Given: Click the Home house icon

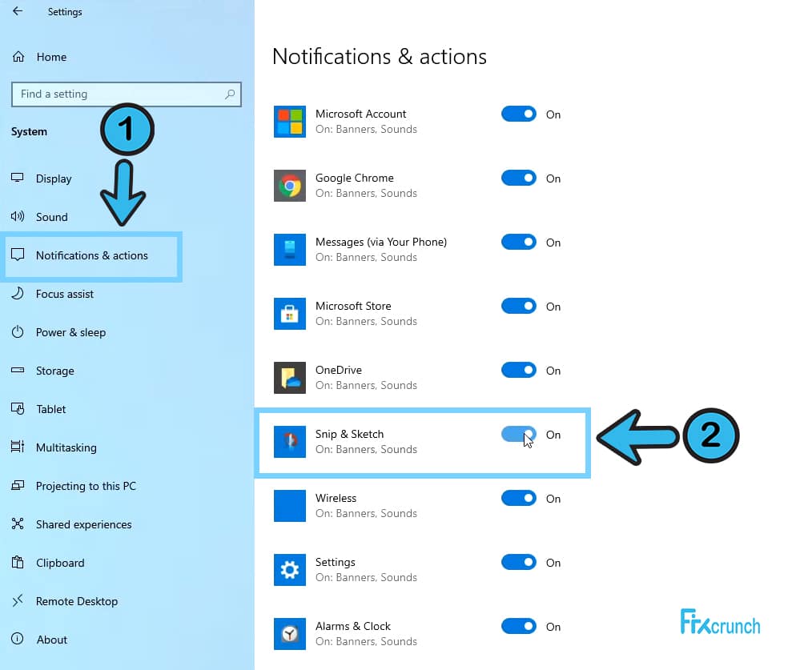Looking at the screenshot, I should tap(18, 57).
